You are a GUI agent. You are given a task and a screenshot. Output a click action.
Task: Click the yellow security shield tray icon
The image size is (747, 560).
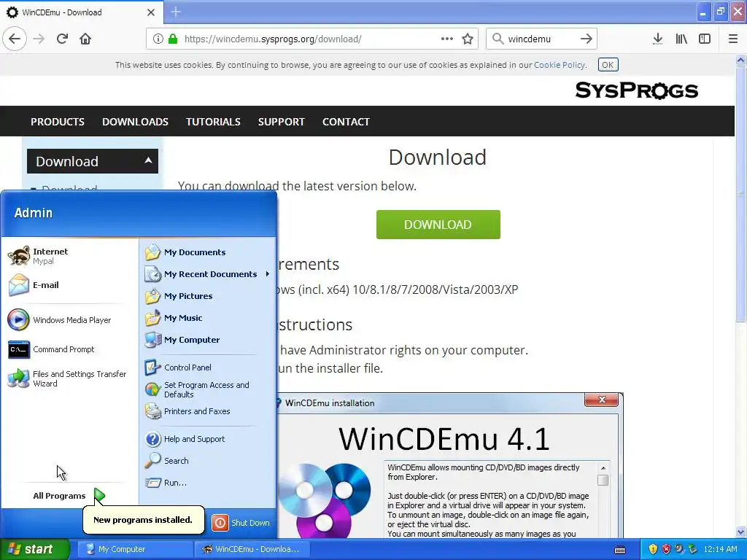tap(653, 549)
